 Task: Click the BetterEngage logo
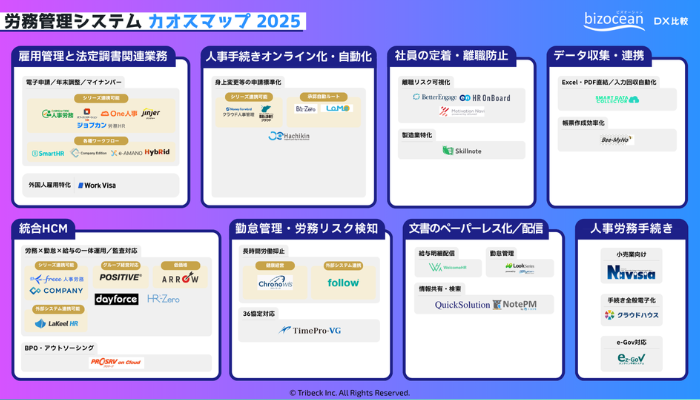tap(434, 97)
